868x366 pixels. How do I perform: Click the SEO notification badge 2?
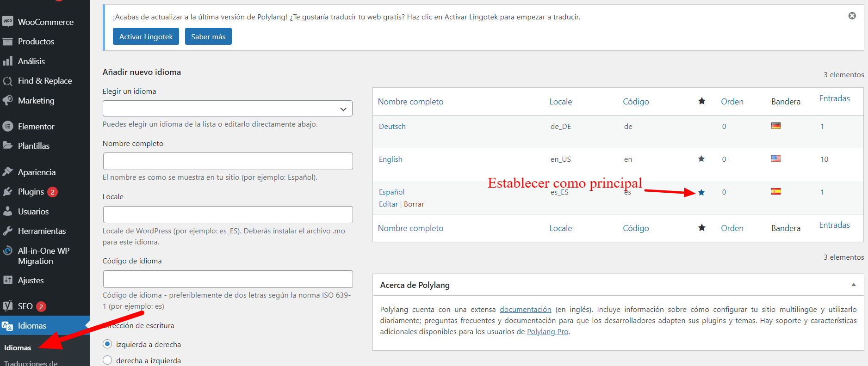(41, 306)
